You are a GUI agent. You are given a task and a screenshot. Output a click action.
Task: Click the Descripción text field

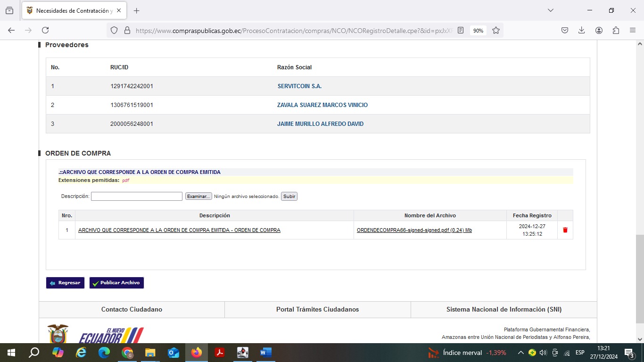coord(136,197)
